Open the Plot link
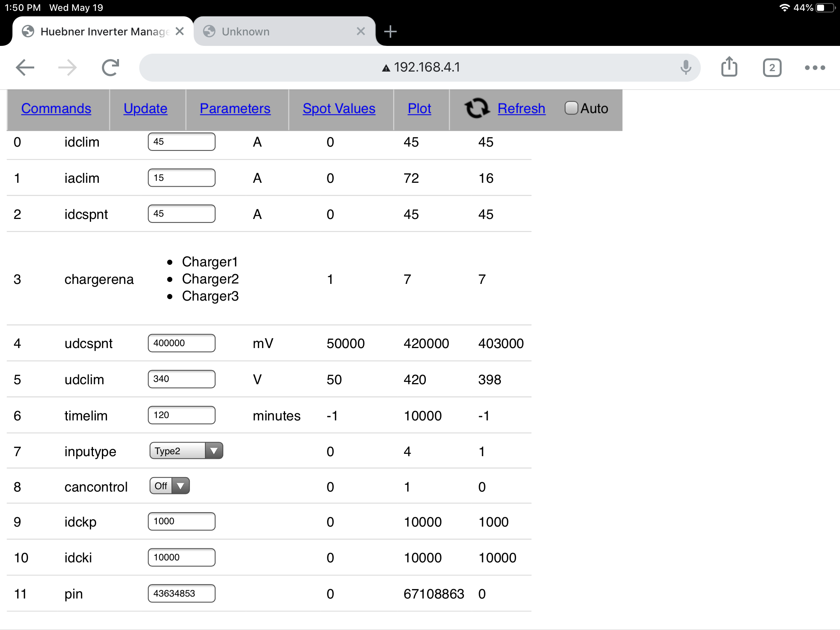This screenshot has height=630, width=840. pyautogui.click(x=419, y=108)
